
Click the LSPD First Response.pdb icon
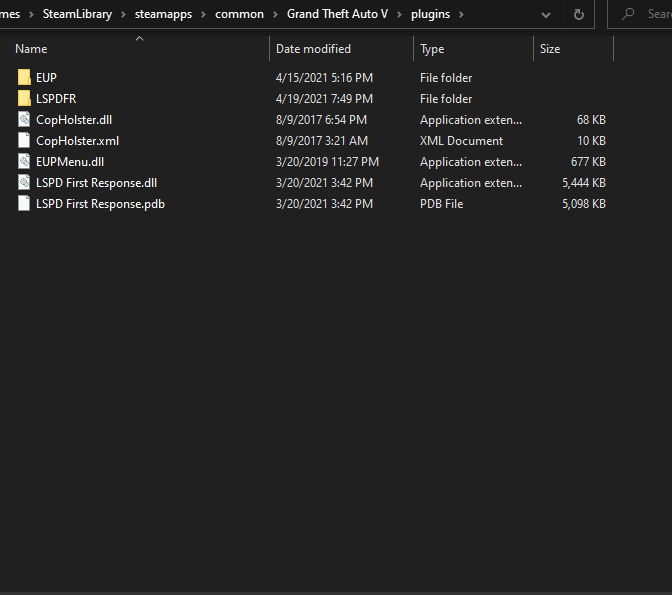pos(24,204)
